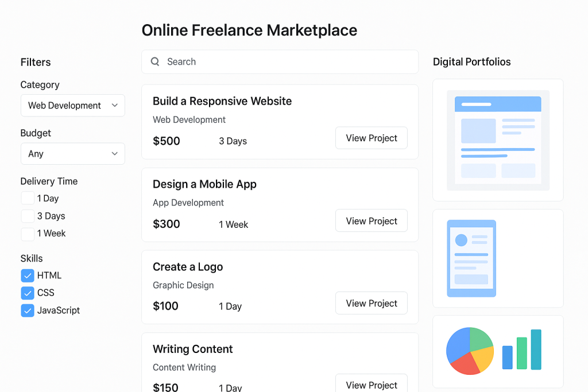This screenshot has width=588, height=392.
Task: Open the Create a Logo project
Action: pyautogui.click(x=371, y=303)
